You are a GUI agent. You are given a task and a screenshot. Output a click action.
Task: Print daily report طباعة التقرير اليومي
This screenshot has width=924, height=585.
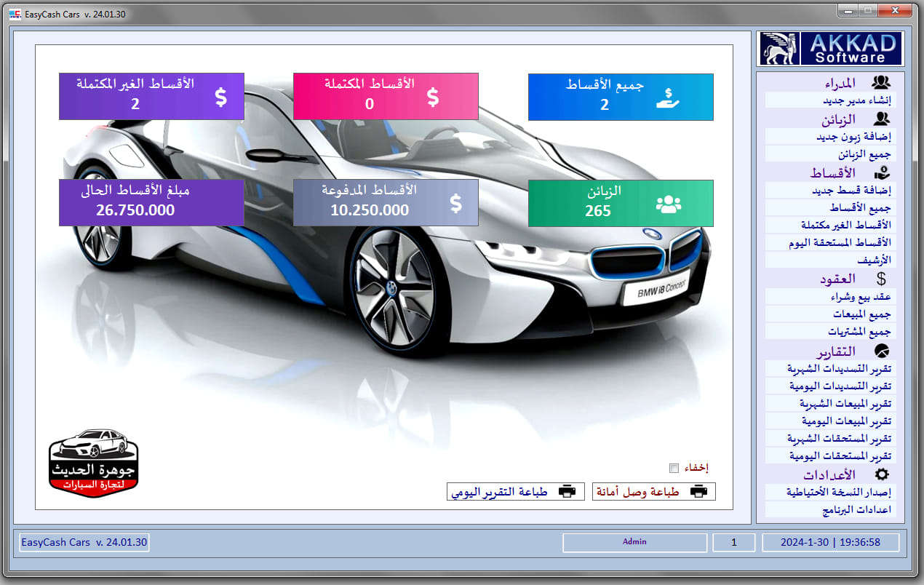(515, 492)
